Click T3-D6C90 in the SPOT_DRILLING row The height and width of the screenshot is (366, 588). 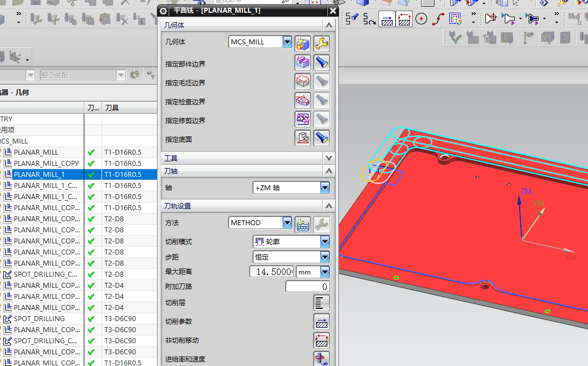pyautogui.click(x=120, y=318)
